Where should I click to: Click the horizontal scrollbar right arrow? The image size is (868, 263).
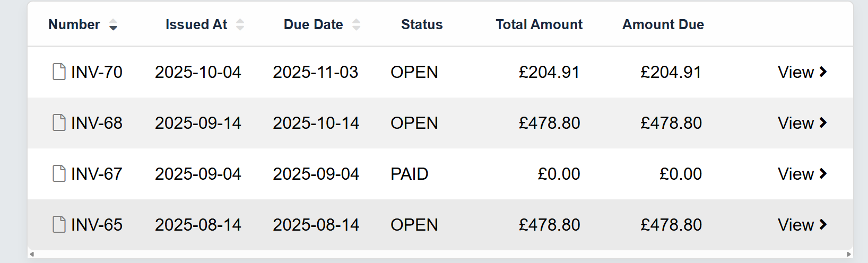[x=849, y=255]
